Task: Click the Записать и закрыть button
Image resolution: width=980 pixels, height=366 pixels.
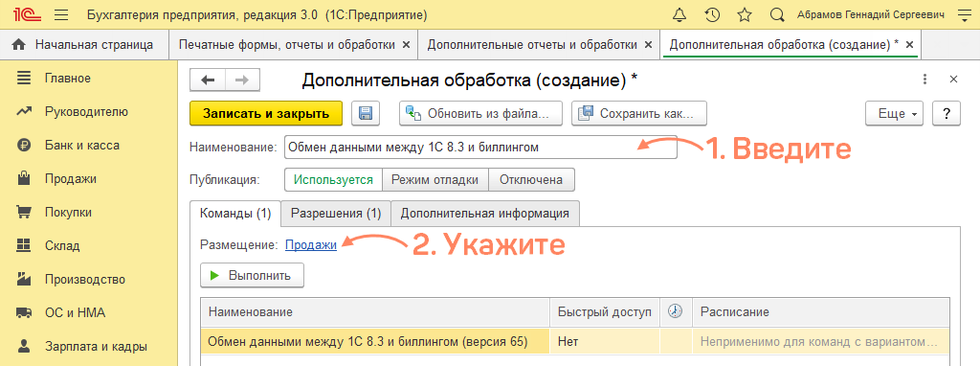Action: [266, 114]
